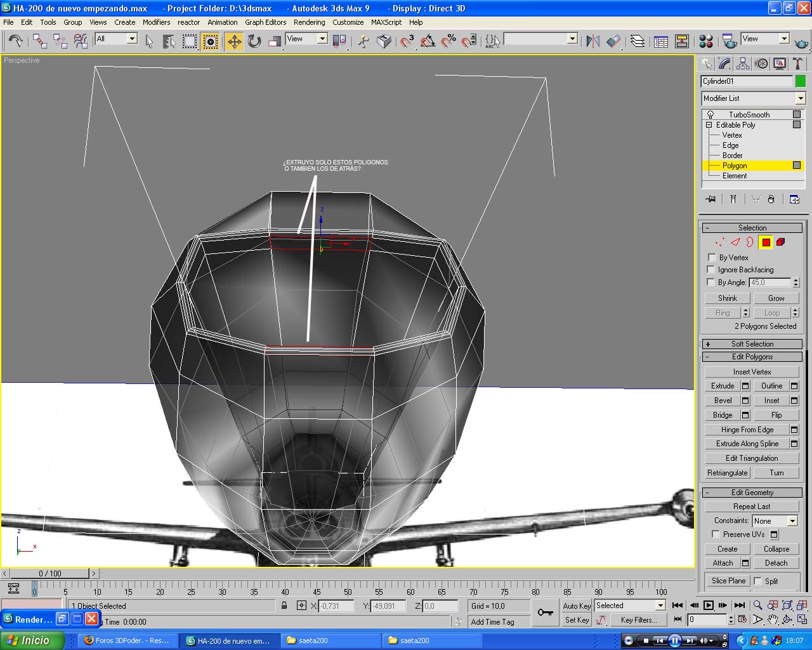
Task: Click the By Angle spinner arrows
Action: pos(796,282)
